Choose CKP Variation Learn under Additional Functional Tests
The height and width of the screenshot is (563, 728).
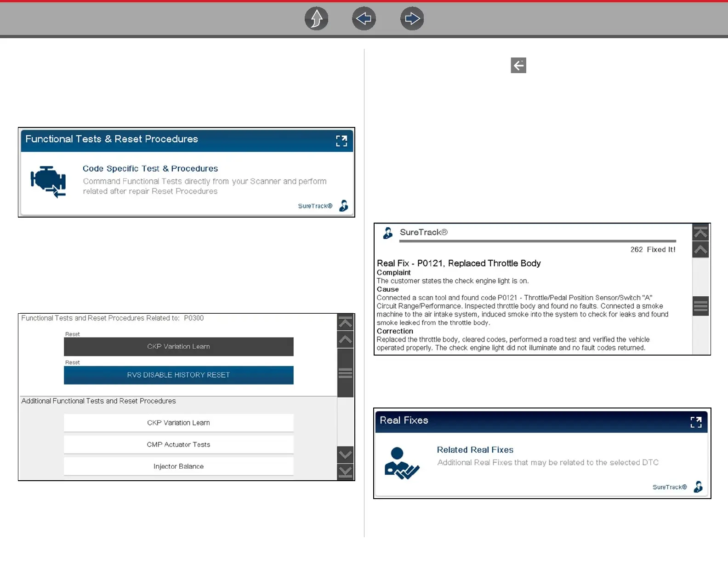(x=178, y=423)
